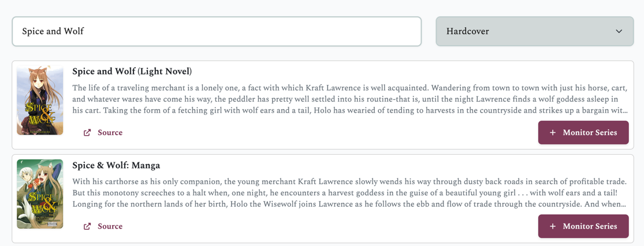Open the Hardcover format selector
The height and width of the screenshot is (246, 644).
[534, 31]
